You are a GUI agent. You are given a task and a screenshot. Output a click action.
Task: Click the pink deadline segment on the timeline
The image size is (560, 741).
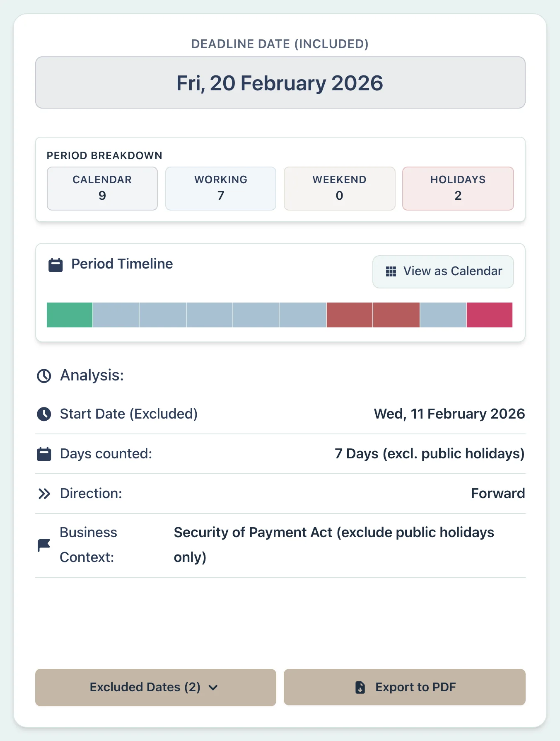[490, 315]
